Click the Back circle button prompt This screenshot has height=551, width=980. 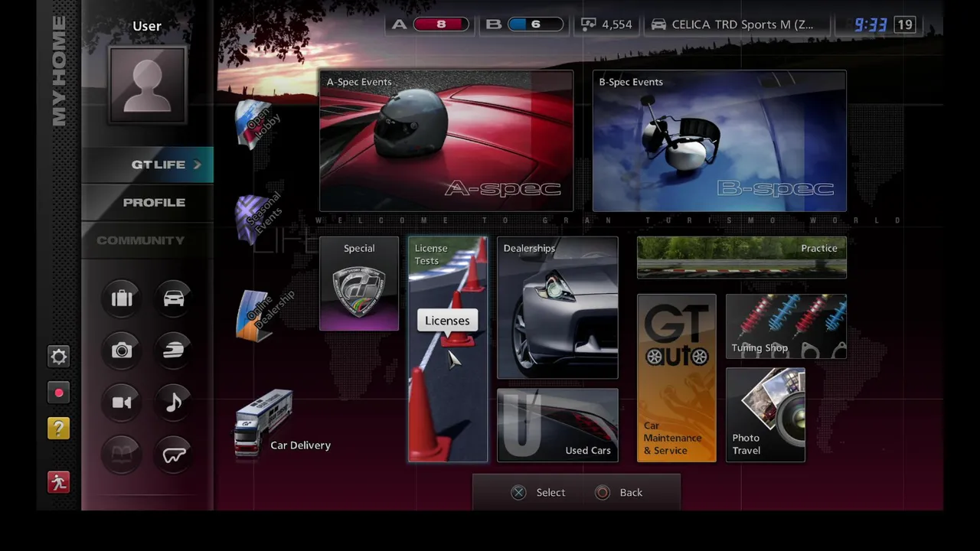point(619,493)
